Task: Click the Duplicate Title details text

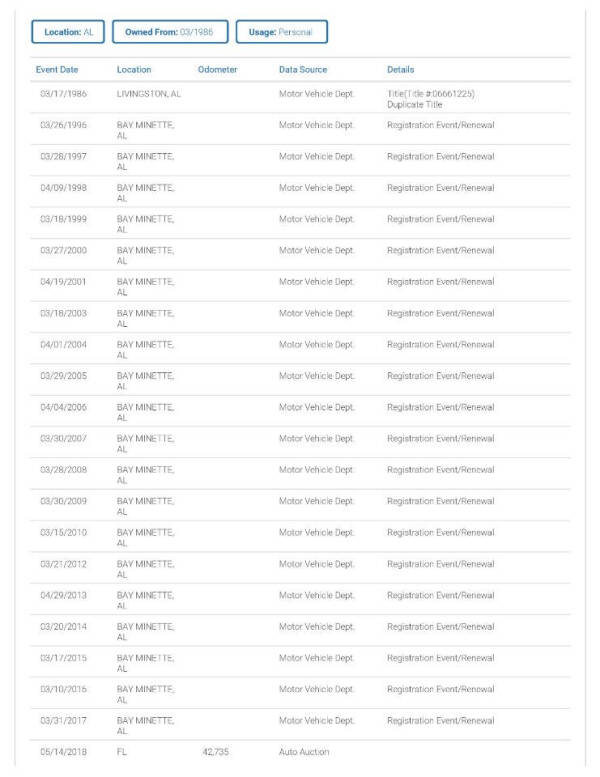Action: (x=415, y=105)
